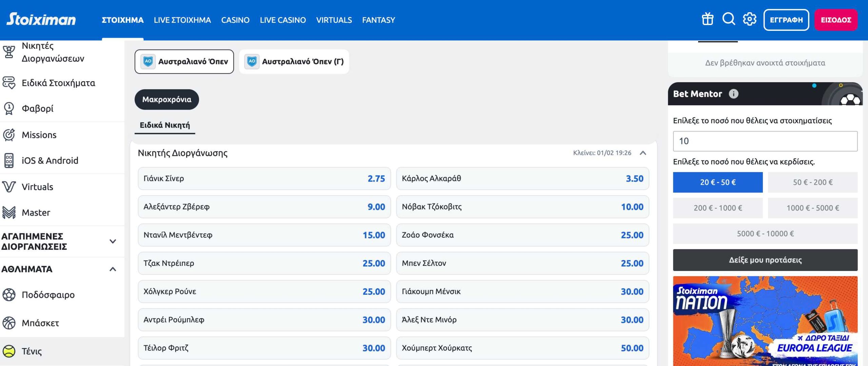The width and height of the screenshot is (868, 366).
Task: Choose the 50 € - 200 € winnings range
Action: [x=813, y=182]
